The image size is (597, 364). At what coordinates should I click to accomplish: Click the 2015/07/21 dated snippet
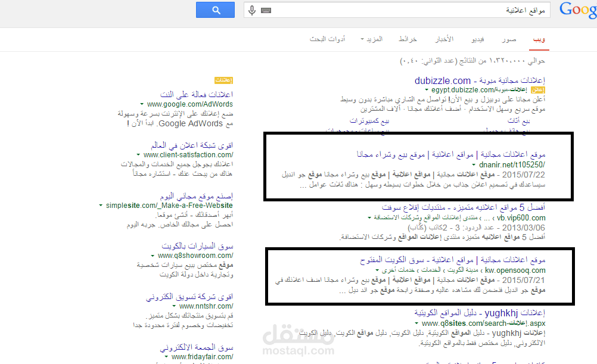[x=410, y=285]
